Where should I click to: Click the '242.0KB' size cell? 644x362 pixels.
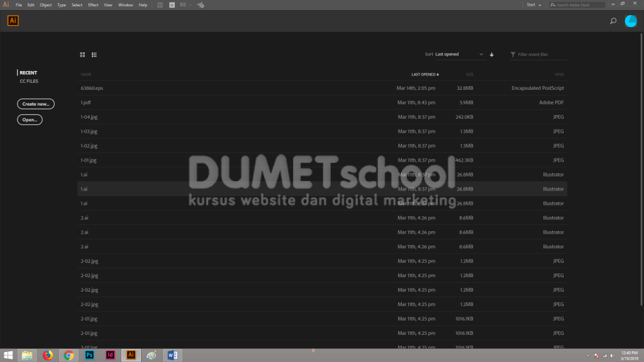(x=464, y=117)
